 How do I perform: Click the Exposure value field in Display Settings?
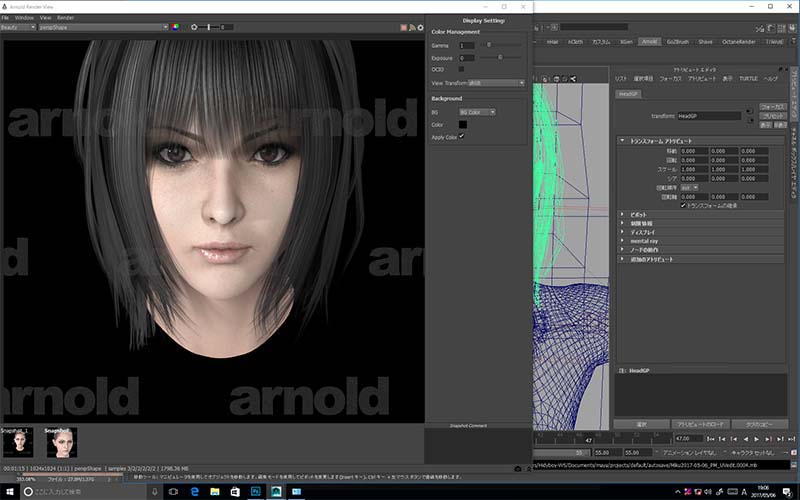click(467, 58)
